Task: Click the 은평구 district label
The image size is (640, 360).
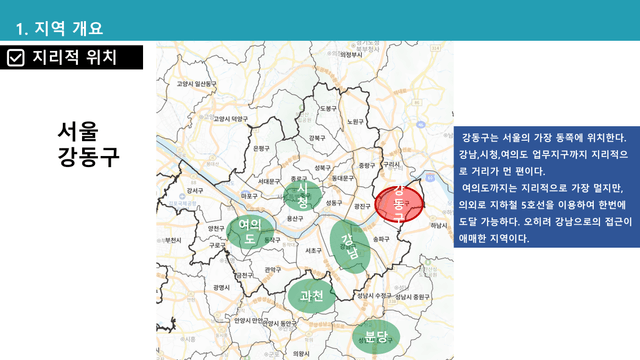Action: [x=261, y=148]
